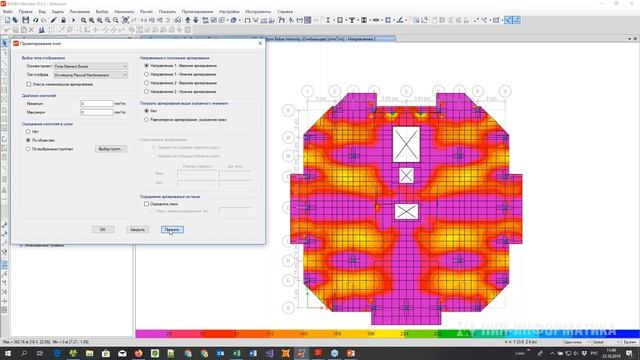Click the Windows Start button
640x360 pixels.
[x=7, y=353]
